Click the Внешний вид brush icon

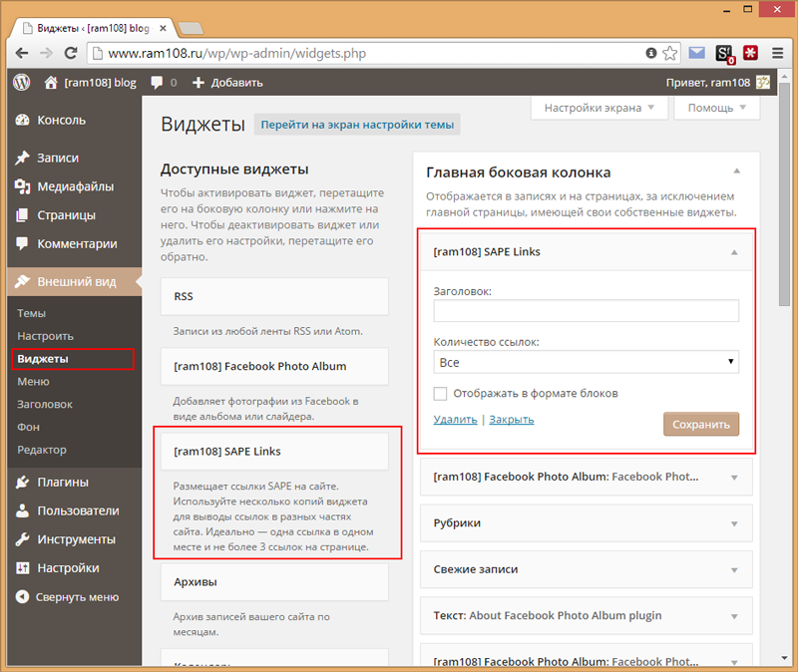22,281
